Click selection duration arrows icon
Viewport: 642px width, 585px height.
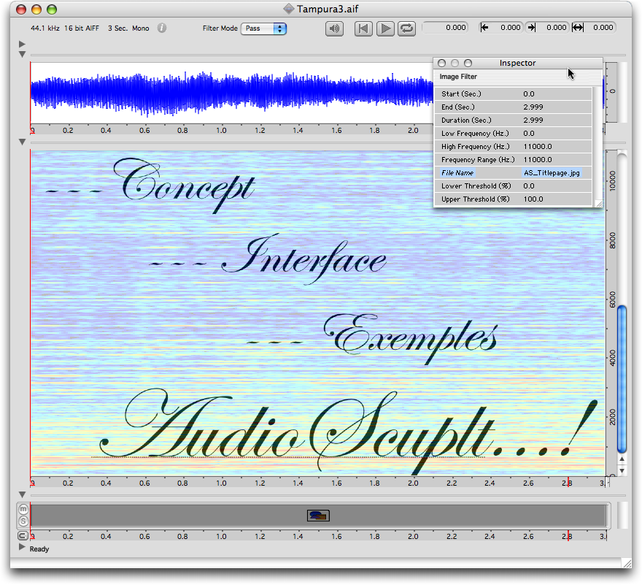tap(578, 29)
